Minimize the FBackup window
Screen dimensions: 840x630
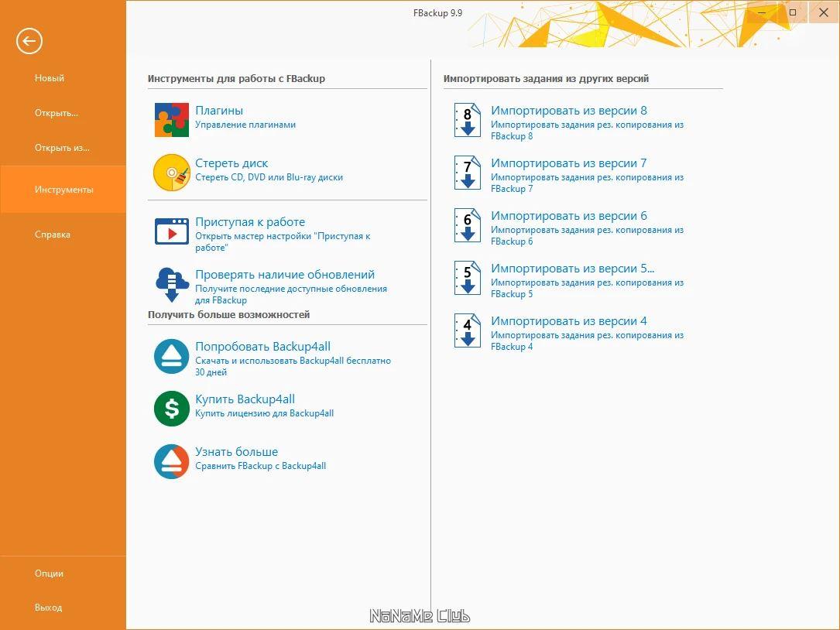click(762, 12)
